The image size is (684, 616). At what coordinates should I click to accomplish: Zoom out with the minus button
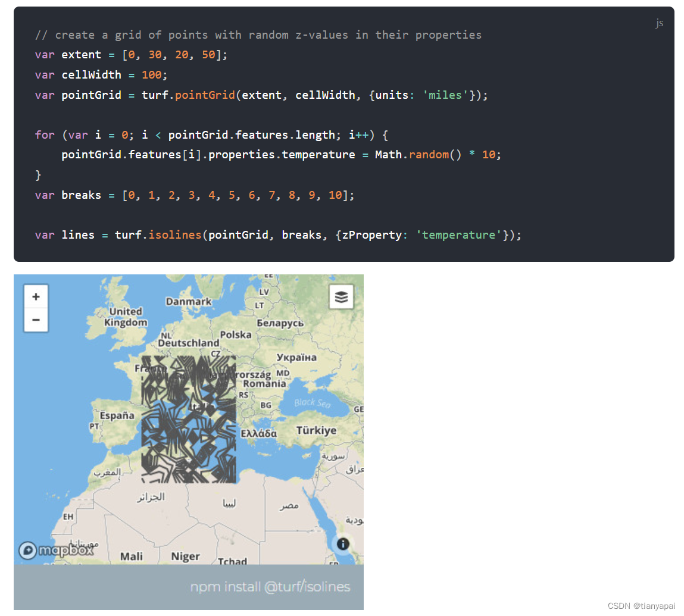(36, 319)
